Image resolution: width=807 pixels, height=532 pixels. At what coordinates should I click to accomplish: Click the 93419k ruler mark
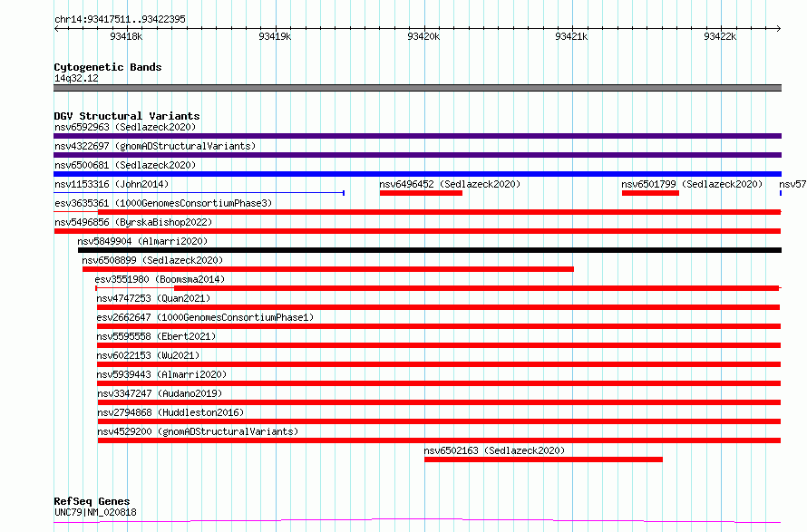pos(275,36)
